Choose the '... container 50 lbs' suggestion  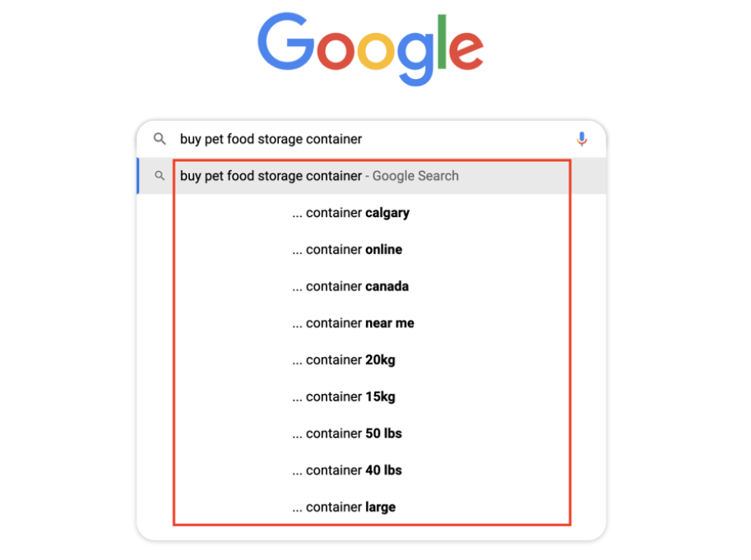click(347, 433)
